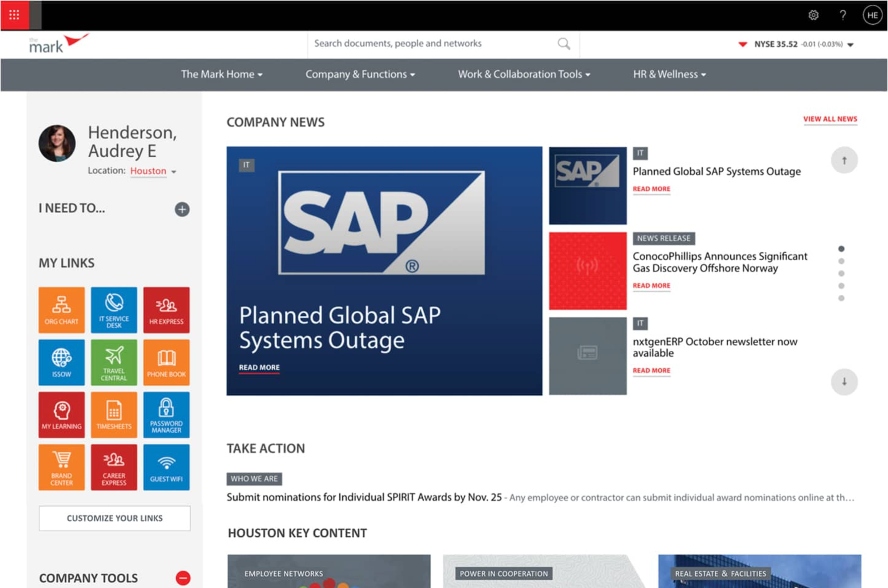888x588 pixels.
Task: Click the Timesheets tile
Action: [x=114, y=415]
